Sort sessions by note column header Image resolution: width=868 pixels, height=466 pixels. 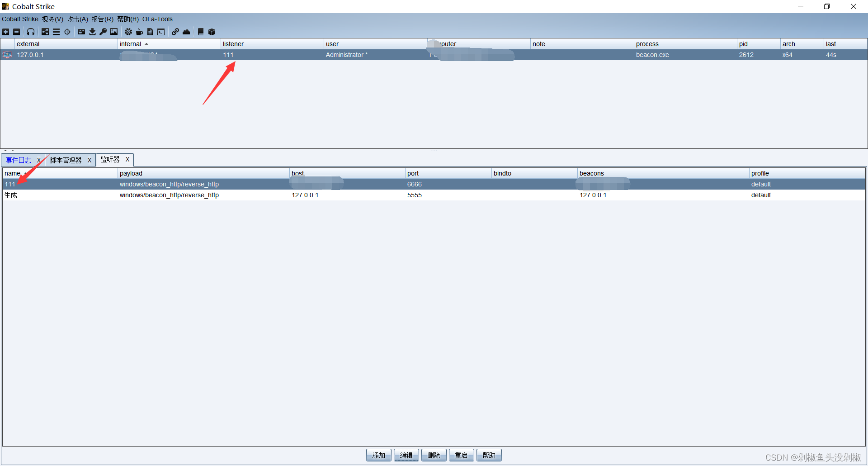[x=582, y=44]
